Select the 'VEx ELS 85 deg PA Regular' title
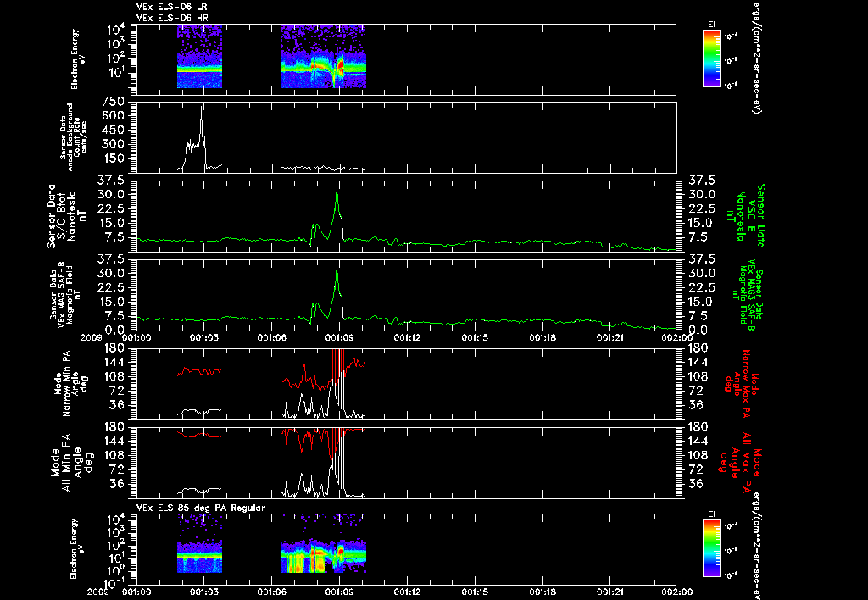 point(201,508)
